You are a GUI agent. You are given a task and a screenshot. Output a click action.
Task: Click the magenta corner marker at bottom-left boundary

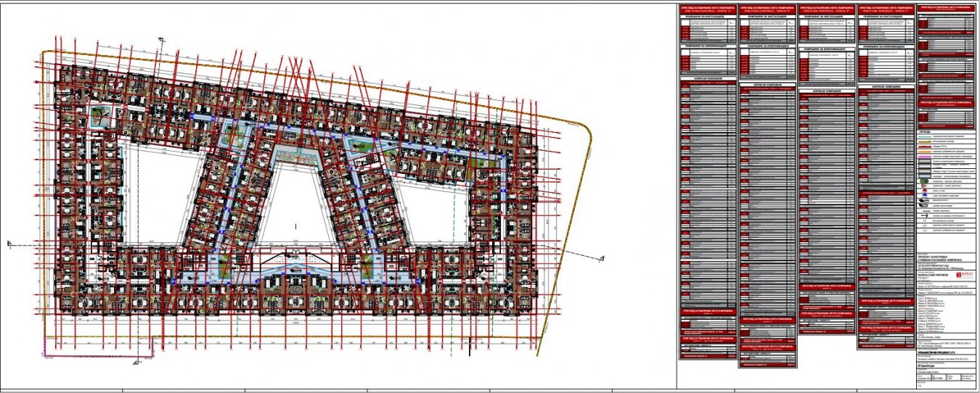45,355
